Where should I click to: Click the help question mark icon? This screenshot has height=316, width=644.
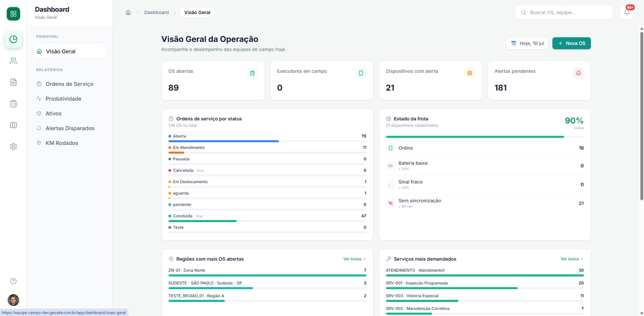click(13, 281)
